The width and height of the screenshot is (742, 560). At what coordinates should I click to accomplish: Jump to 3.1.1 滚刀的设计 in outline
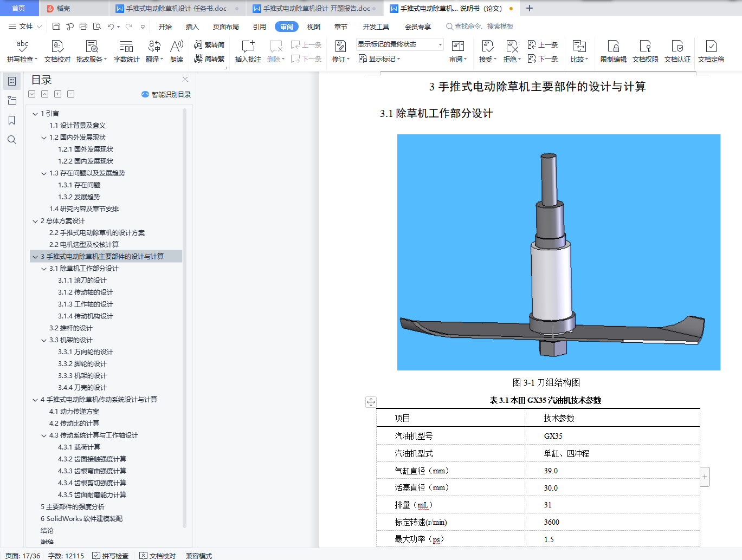82,281
